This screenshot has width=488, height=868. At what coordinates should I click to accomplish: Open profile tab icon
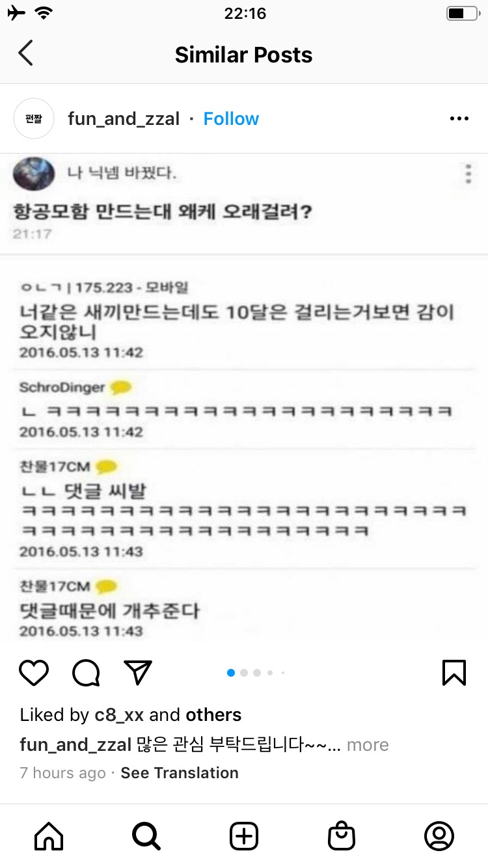[439, 836]
